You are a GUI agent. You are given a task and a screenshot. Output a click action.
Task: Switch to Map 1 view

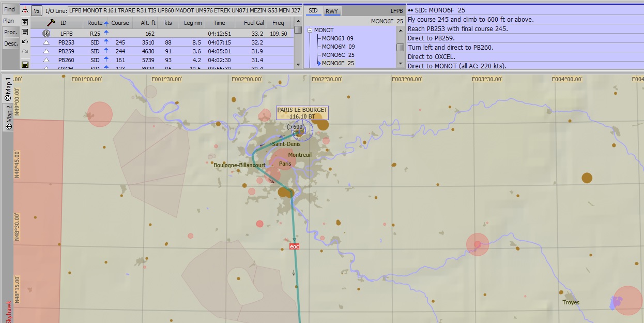pyautogui.click(x=8, y=90)
